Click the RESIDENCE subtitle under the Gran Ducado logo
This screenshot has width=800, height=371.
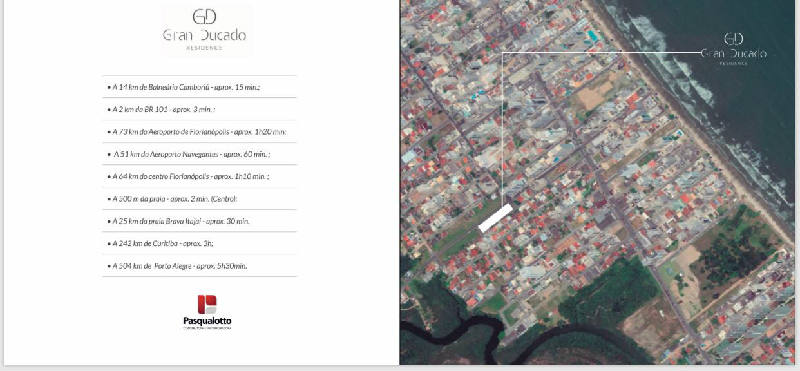coord(204,47)
